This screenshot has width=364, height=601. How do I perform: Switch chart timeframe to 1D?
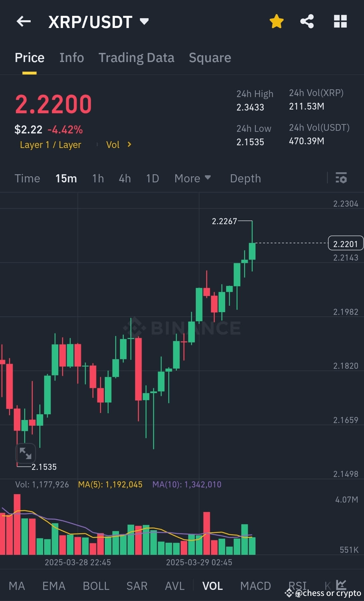152,178
